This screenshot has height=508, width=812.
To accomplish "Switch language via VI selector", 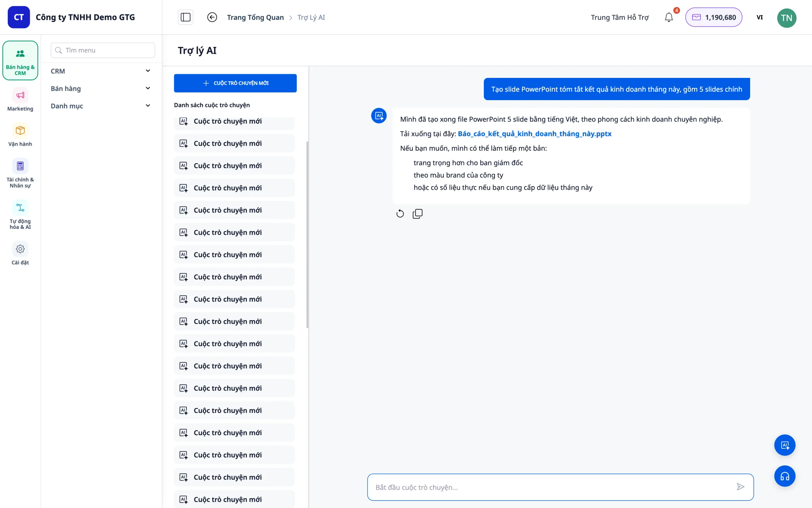I will pos(760,17).
